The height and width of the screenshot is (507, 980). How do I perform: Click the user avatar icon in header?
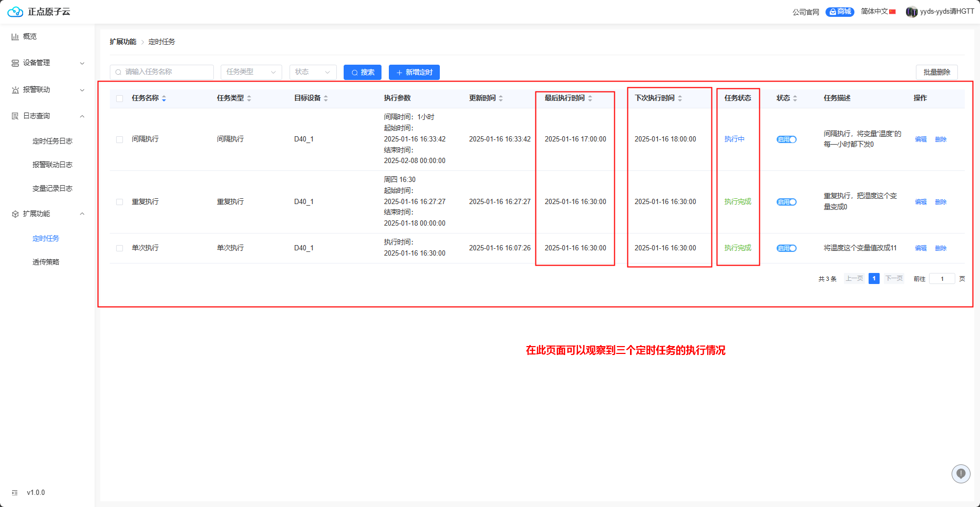[911, 12]
